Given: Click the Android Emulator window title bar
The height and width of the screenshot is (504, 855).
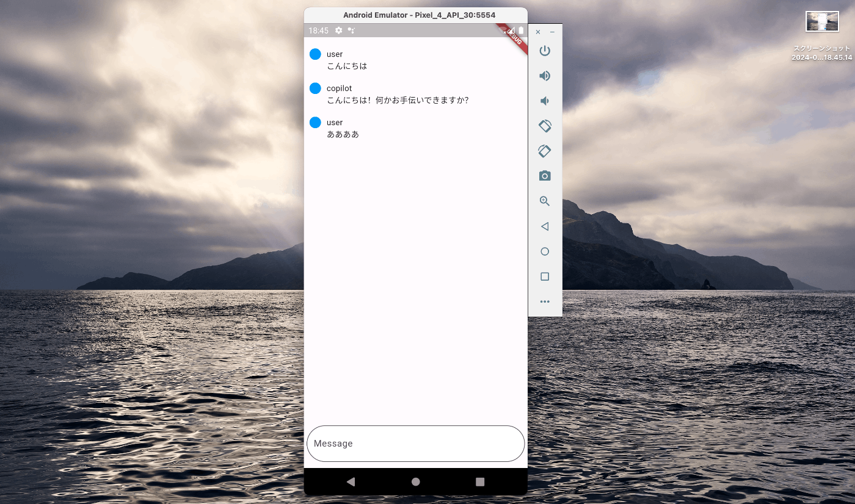Looking at the screenshot, I should (416, 15).
